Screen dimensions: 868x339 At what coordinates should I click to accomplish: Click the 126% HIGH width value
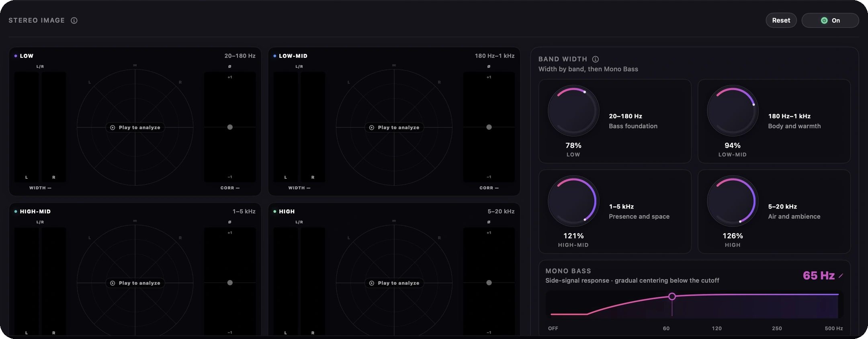coord(733,236)
